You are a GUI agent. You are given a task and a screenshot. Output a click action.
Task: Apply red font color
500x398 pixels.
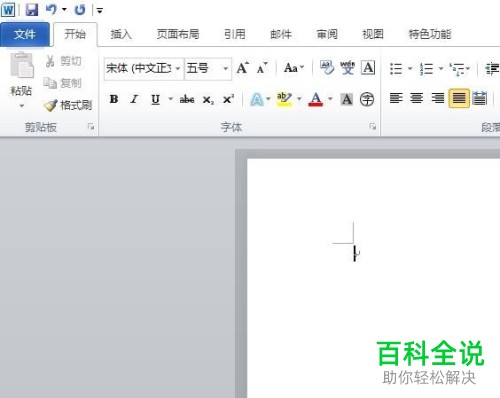pos(316,99)
